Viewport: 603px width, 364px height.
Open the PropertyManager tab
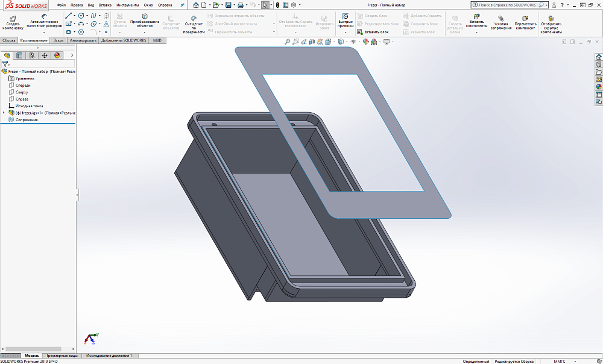click(19, 55)
